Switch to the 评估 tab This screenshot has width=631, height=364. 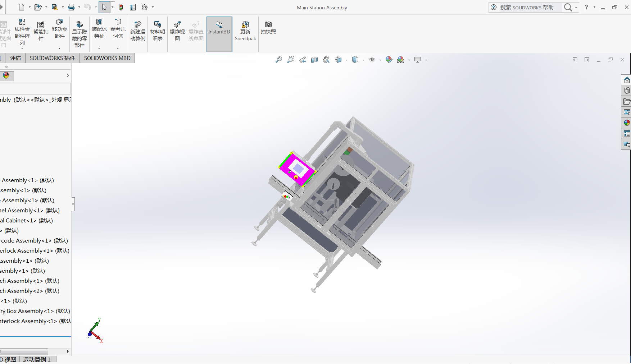(15, 58)
